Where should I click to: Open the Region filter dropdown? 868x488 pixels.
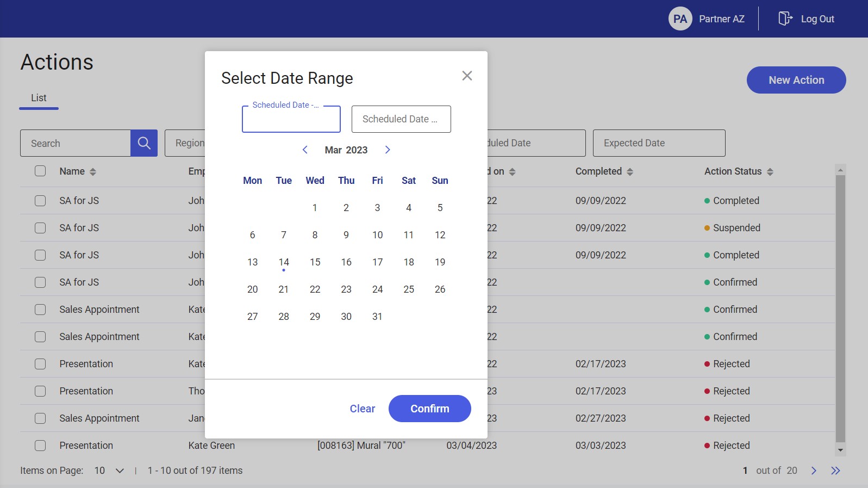(185, 143)
